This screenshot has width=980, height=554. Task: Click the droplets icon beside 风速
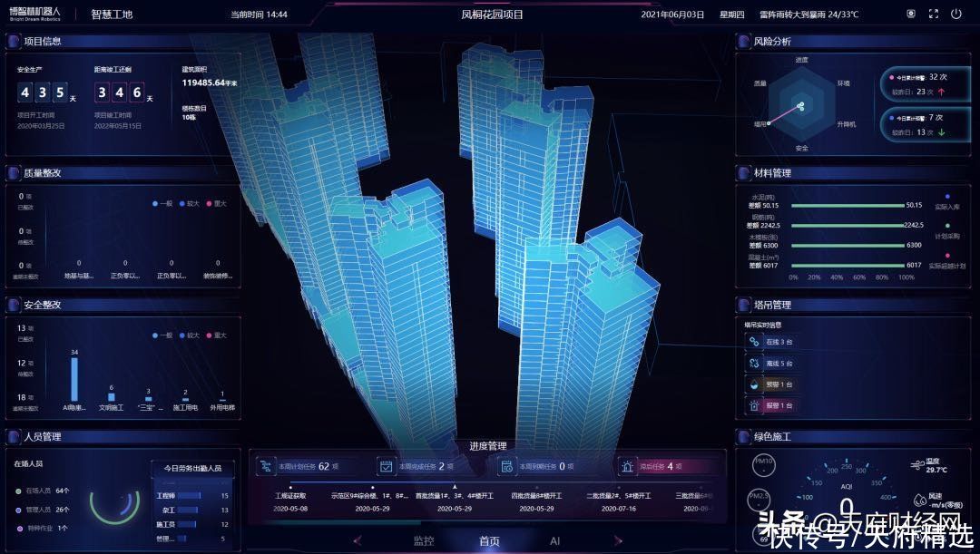pyautogui.click(x=920, y=500)
